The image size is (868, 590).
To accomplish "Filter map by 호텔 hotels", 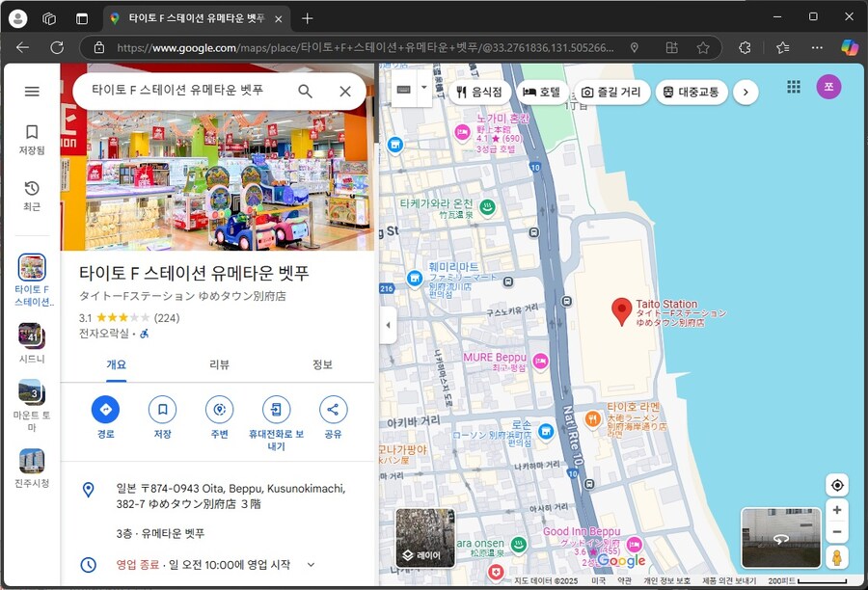I will (542, 92).
